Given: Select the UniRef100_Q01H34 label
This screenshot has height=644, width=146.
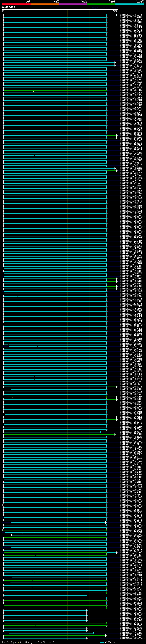Looking at the screenshot, I should (x=131, y=346).
